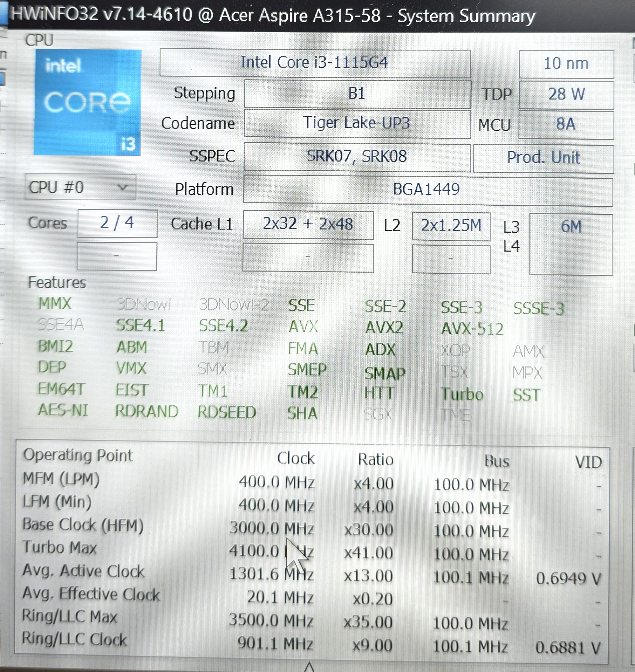Click the SST feature flag
The width and height of the screenshot is (635, 672).
pyautogui.click(x=526, y=395)
